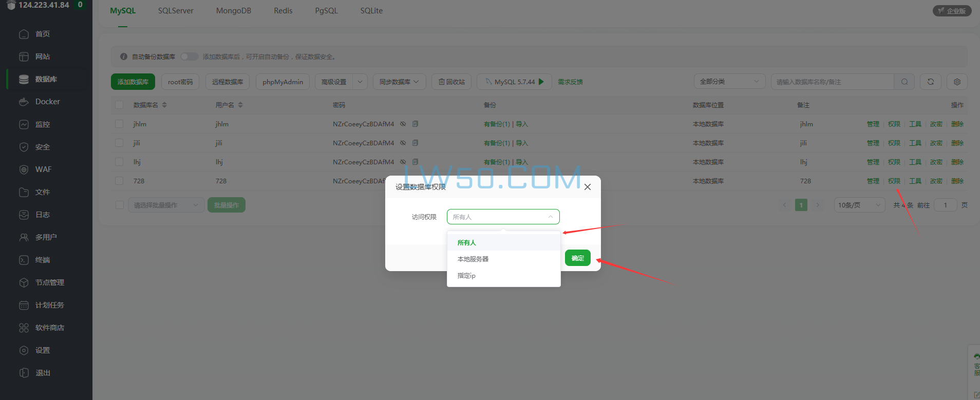This screenshot has width=980, height=400.
Task: Open the gear settings icon above the table
Action: [x=957, y=82]
